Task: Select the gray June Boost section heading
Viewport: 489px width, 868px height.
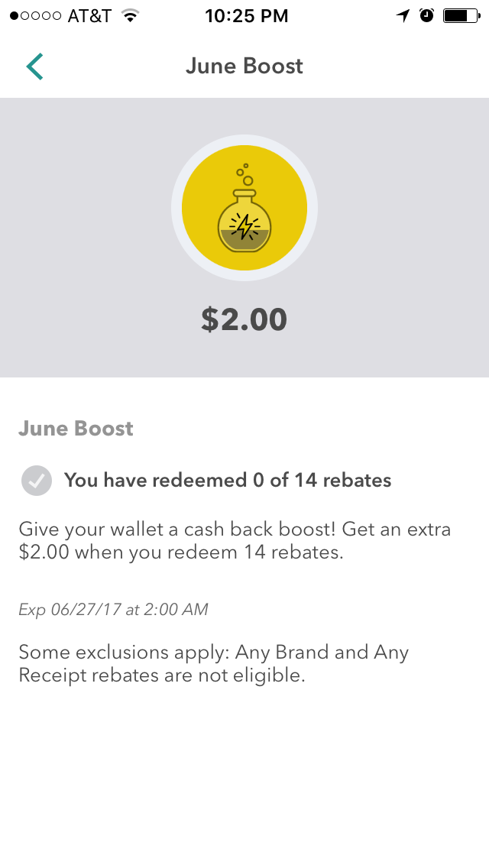Action: pos(76,429)
